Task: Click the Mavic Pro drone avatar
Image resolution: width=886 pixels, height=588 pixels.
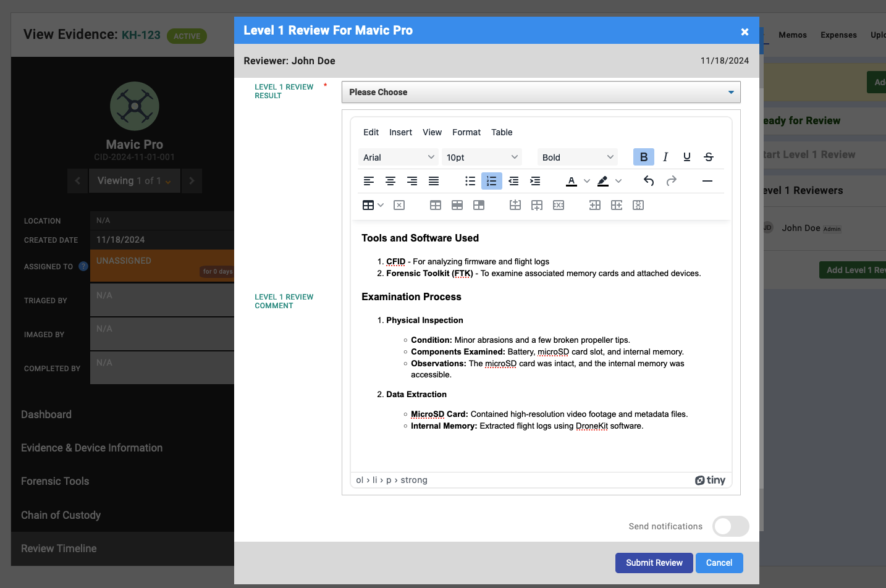Action: pos(135,106)
